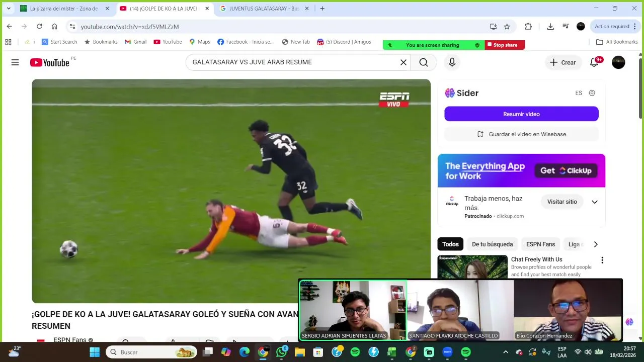Click the video player frame
644x362 pixels.
pos(231,191)
